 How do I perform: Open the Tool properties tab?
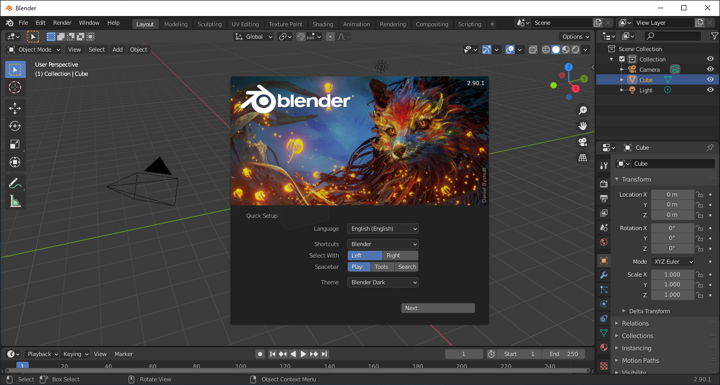[604, 166]
